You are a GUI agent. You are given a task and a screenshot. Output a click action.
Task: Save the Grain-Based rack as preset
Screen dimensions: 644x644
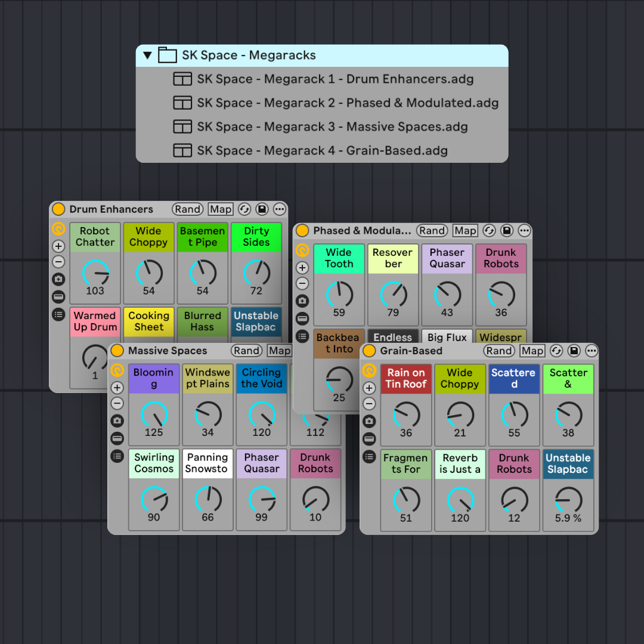[574, 351]
